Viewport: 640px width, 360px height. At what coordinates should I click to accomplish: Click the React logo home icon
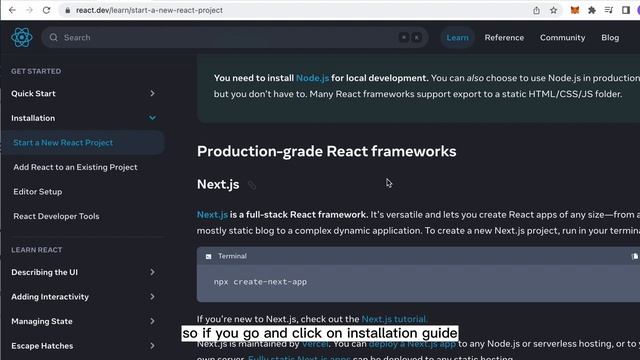[22, 38]
